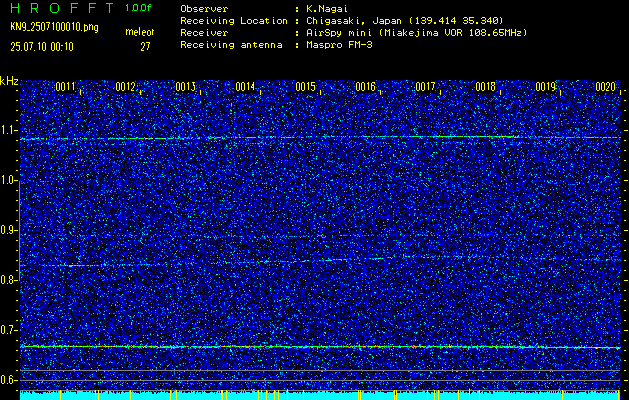Image resolution: width=629 pixels, height=400 pixels.
Task: Click the 0014 time marker
Action: pyautogui.click(x=246, y=87)
